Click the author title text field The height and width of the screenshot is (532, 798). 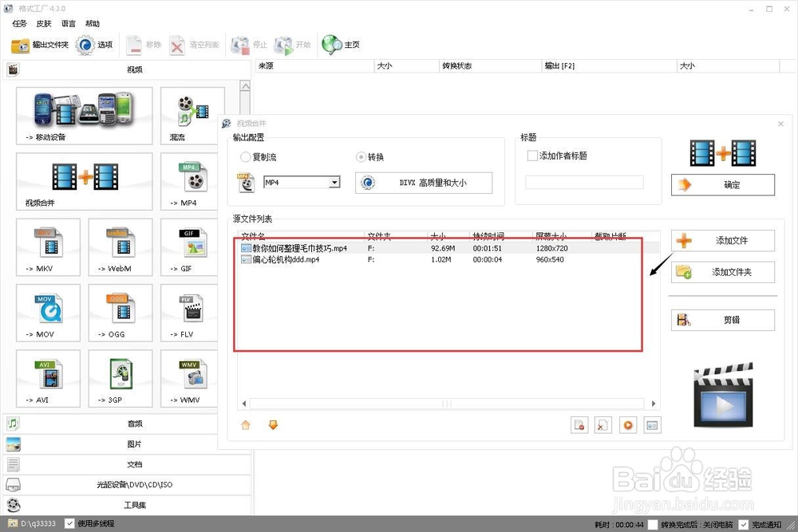584,182
